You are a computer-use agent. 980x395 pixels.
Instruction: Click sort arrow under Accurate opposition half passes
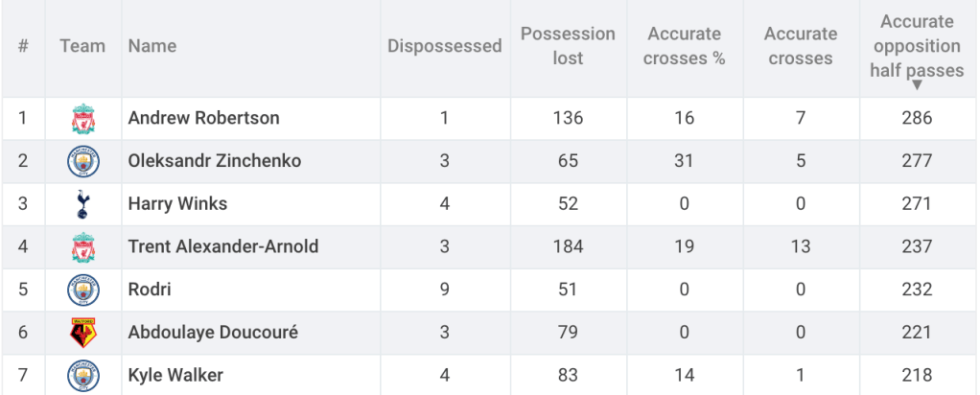coord(917,85)
